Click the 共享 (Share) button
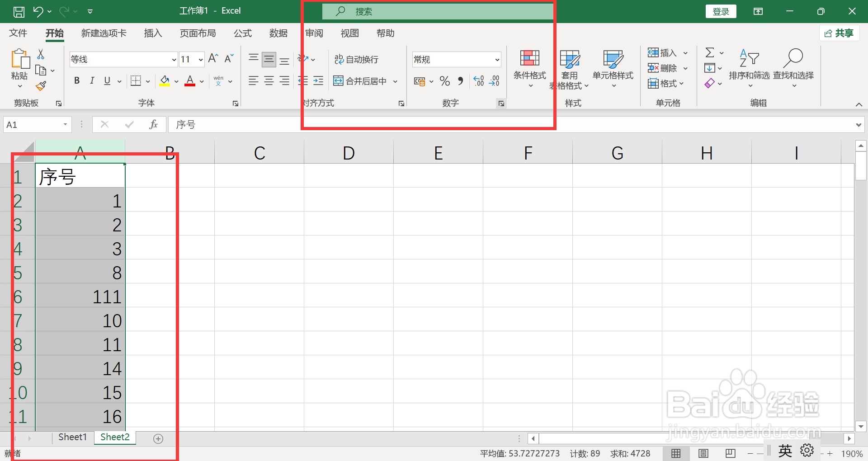The image size is (868, 461). (839, 33)
